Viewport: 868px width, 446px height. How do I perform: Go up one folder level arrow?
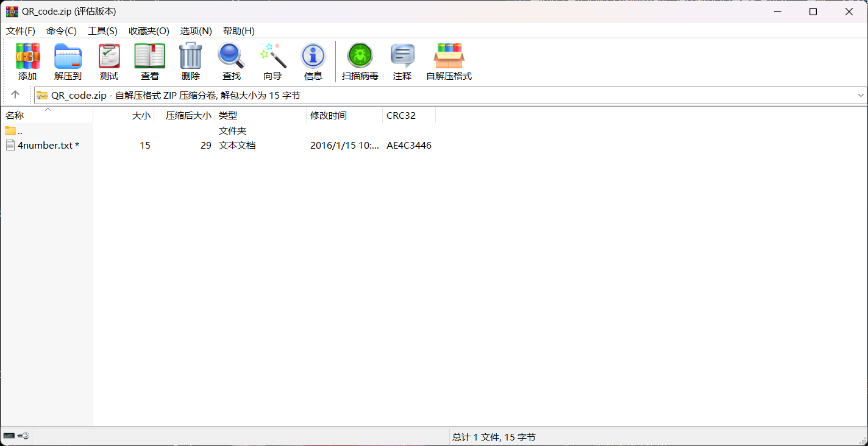click(15, 95)
